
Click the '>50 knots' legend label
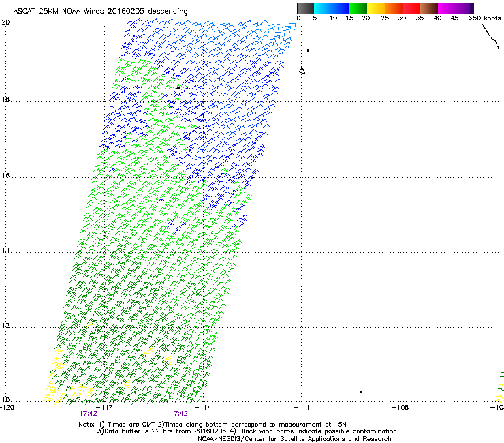tap(484, 18)
